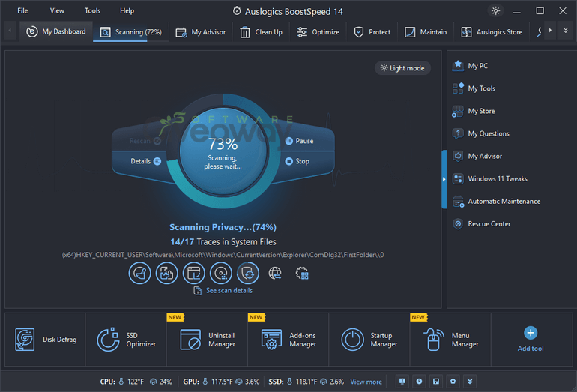Image resolution: width=577 pixels, height=392 pixels.
Task: Switch to Light mode
Action: pos(402,68)
